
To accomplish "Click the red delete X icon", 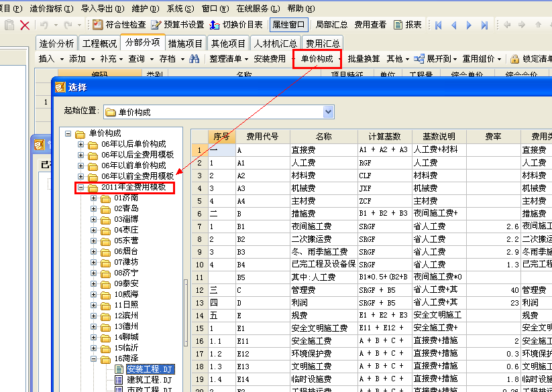I will (25, 25).
